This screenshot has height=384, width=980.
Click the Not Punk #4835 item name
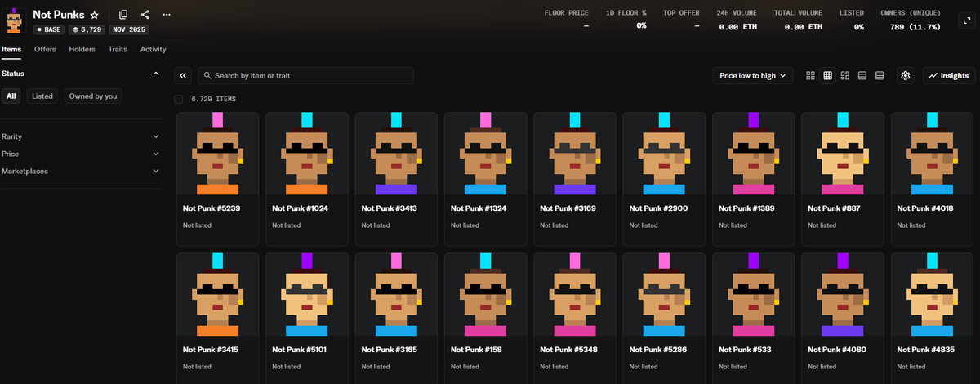click(925, 350)
